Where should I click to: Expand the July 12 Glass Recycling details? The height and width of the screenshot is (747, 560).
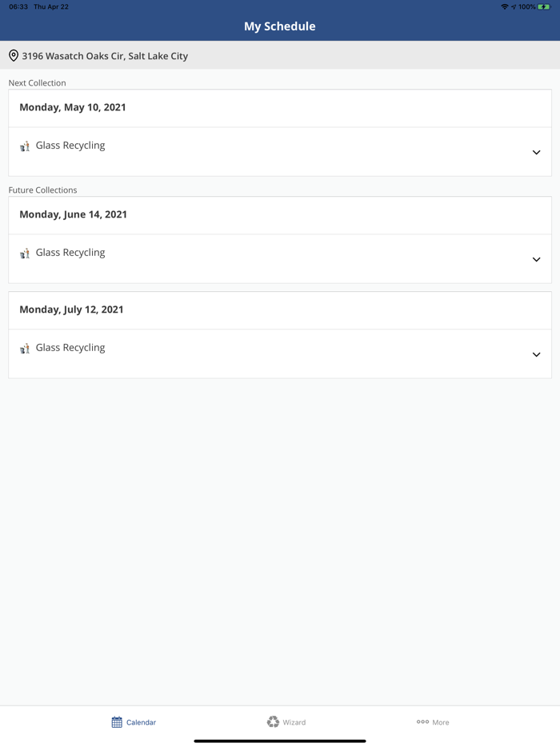point(536,354)
